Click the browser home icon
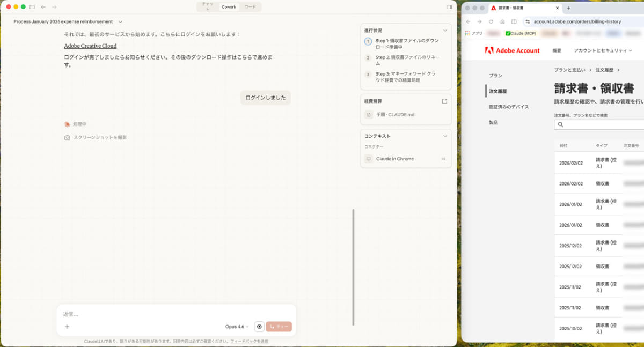Screen dimensions: 644x347 [x=502, y=21]
